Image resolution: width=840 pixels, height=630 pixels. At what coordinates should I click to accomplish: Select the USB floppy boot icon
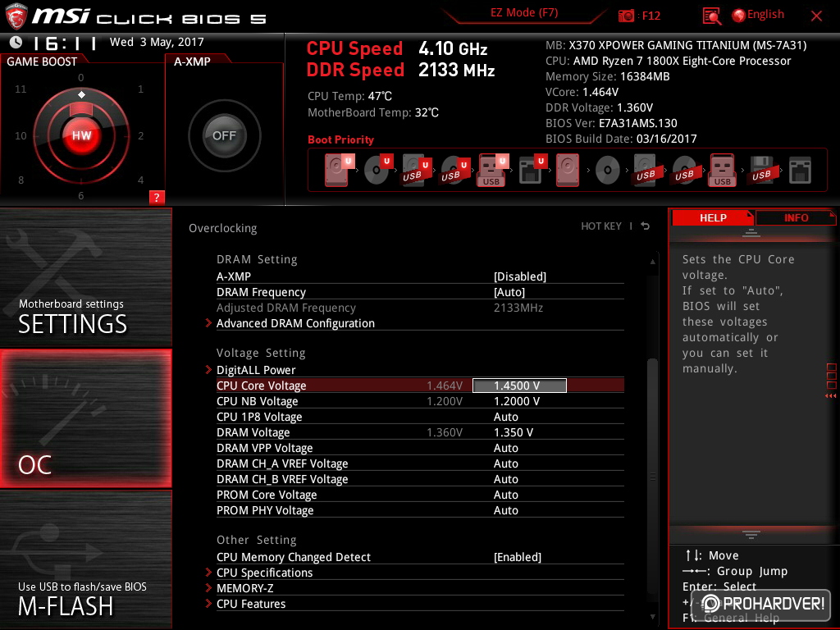[x=761, y=170]
